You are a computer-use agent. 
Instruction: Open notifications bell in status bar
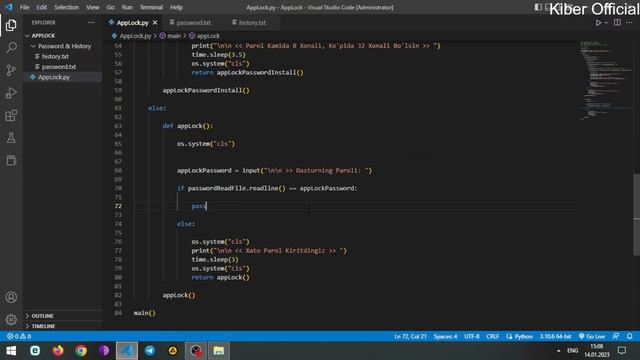[629, 336]
